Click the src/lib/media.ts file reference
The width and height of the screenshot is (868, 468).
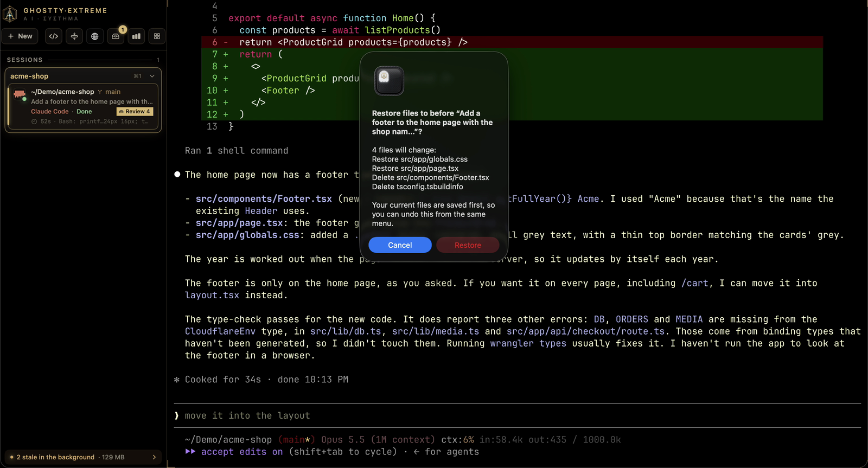point(436,331)
